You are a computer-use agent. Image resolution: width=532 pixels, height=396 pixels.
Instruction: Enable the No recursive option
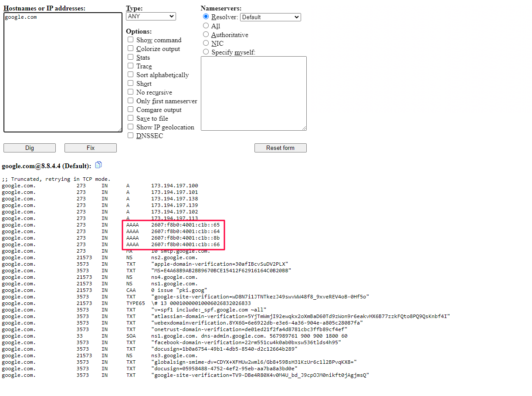pyautogui.click(x=130, y=92)
